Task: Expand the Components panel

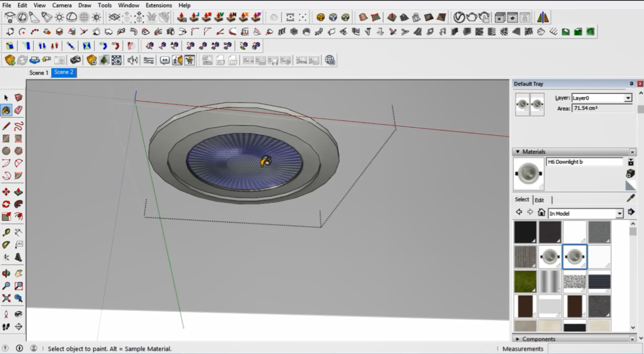Action: pyautogui.click(x=517, y=339)
